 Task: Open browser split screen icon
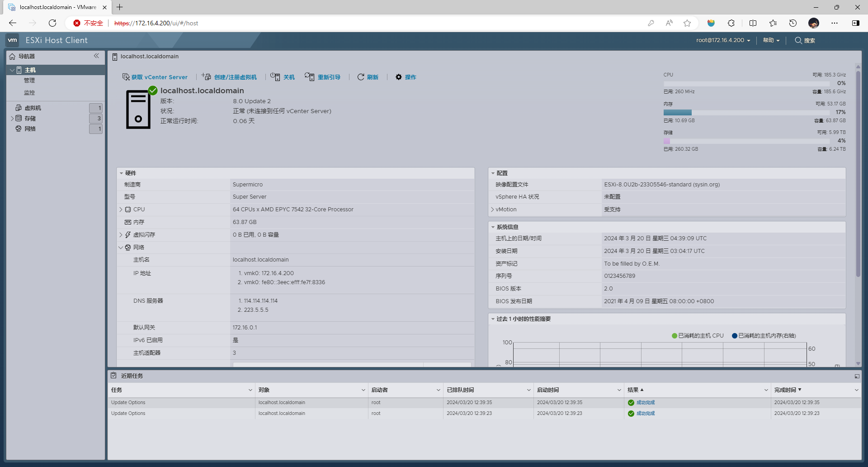tap(753, 23)
